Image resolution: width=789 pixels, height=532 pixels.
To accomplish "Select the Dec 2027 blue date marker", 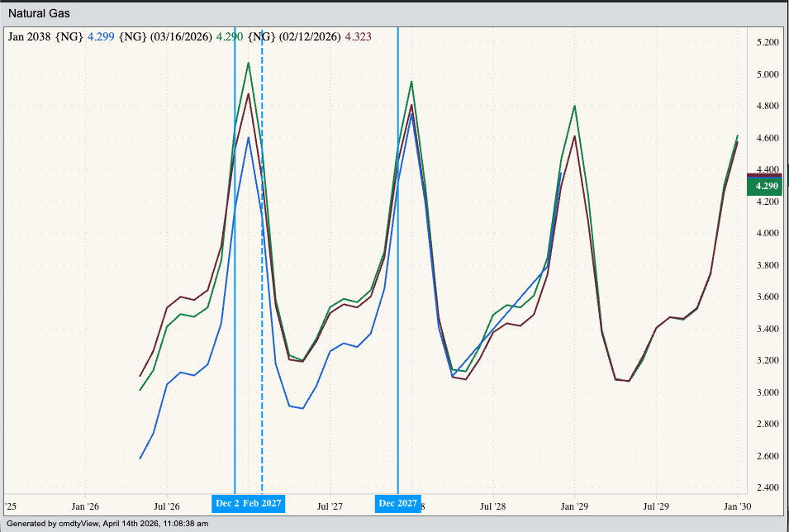I will point(397,503).
